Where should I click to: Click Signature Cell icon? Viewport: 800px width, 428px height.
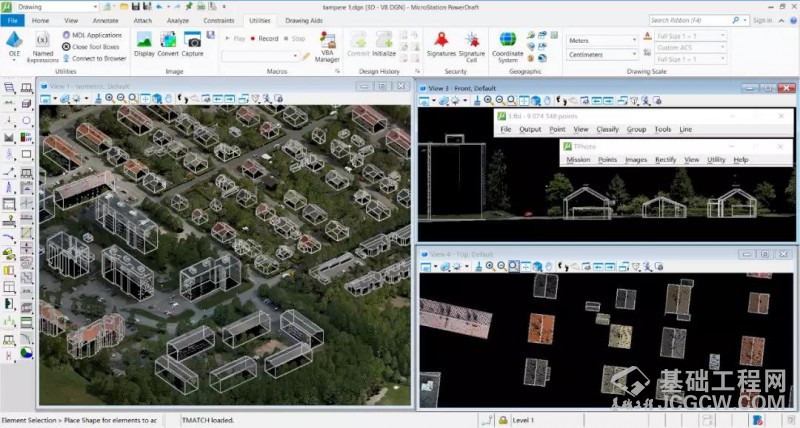[x=472, y=40]
